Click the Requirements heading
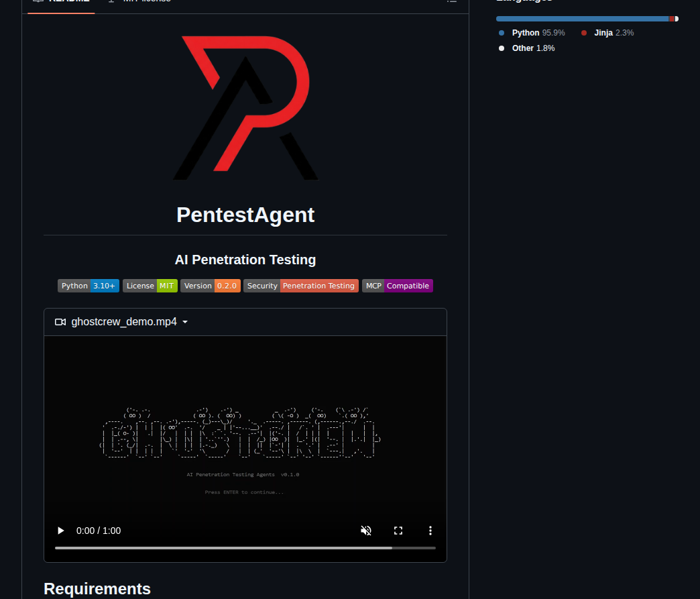 coord(97,589)
